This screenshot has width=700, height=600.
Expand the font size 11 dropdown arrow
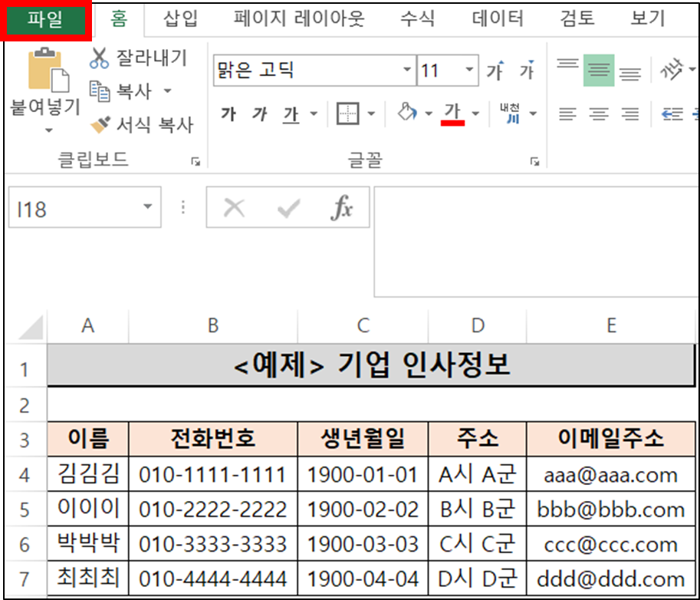(x=469, y=70)
